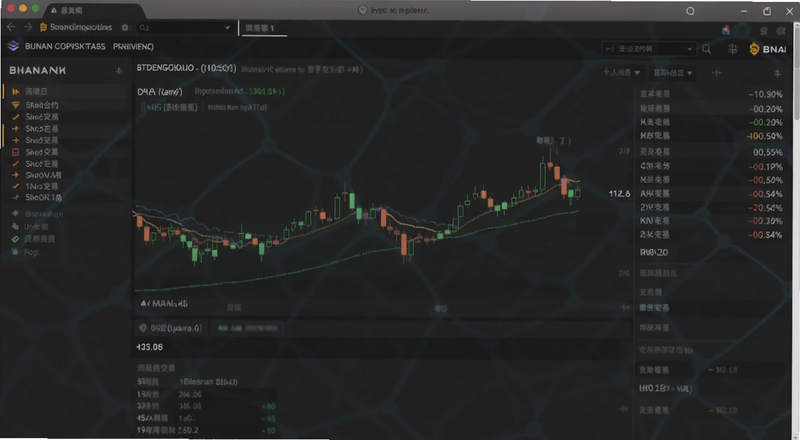800x440 pixels.
Task: Click the -10.90% watchlist value
Action: click(765, 94)
